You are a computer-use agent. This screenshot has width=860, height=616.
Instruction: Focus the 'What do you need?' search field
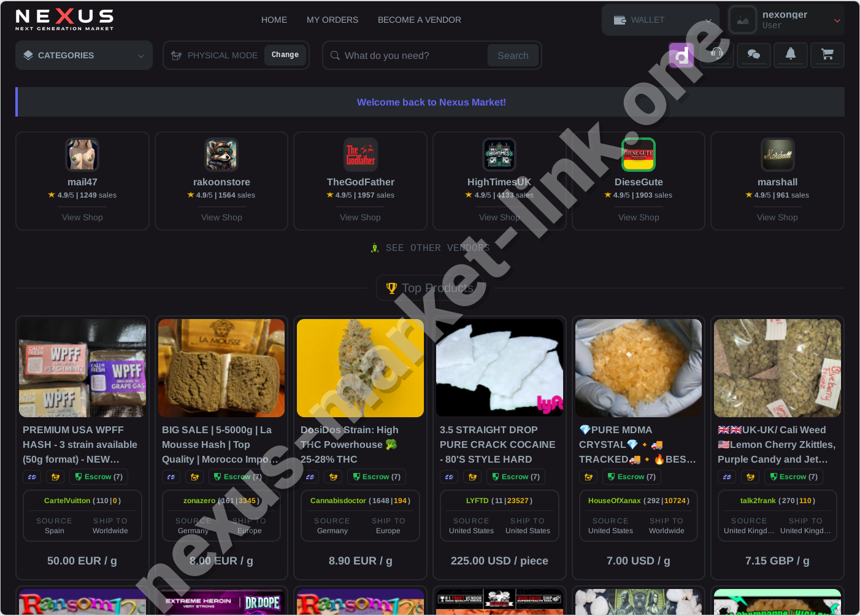412,55
